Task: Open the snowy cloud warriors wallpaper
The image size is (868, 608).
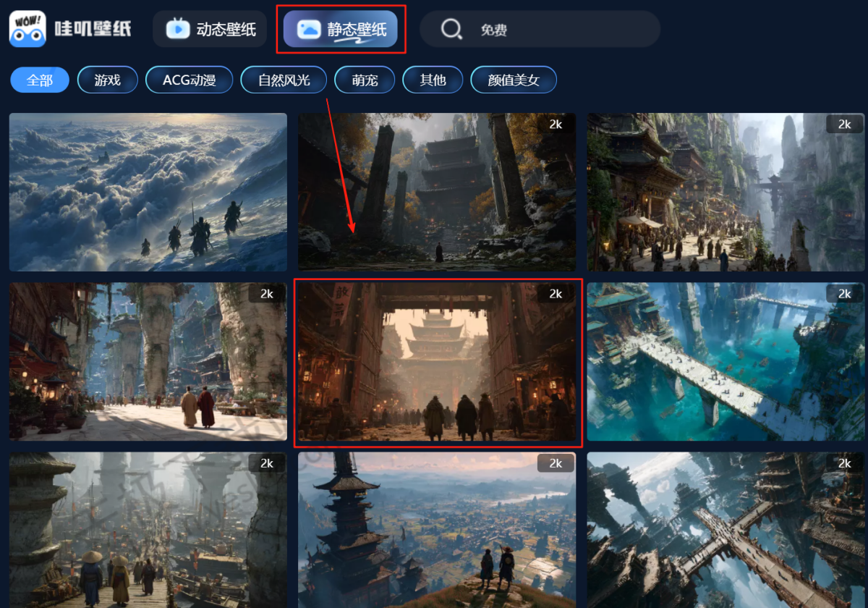Action: pyautogui.click(x=148, y=192)
